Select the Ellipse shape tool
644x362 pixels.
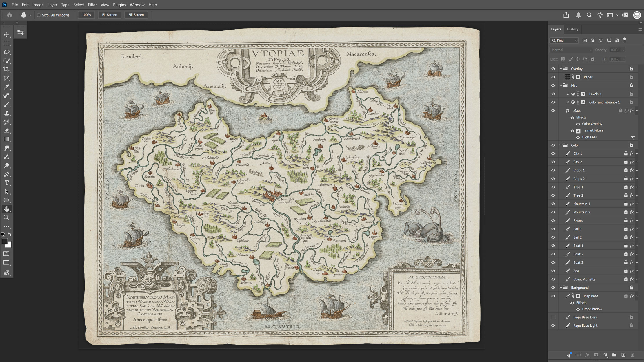[6, 200]
